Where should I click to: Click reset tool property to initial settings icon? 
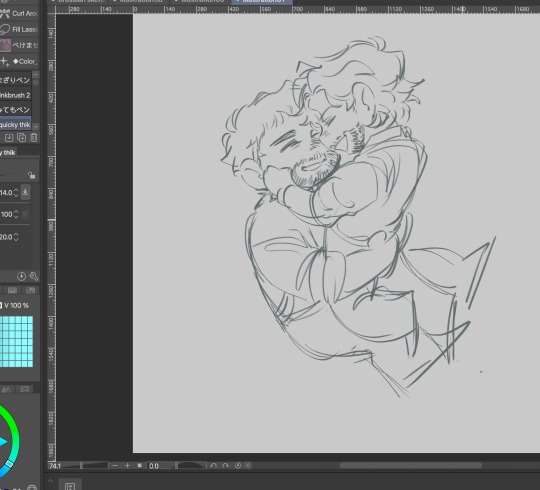pyautogui.click(x=21, y=276)
